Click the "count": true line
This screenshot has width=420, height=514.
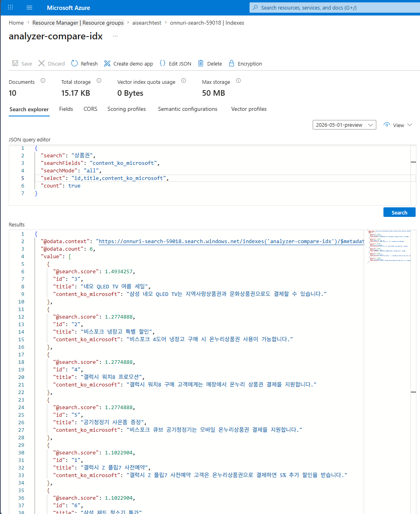[60, 186]
